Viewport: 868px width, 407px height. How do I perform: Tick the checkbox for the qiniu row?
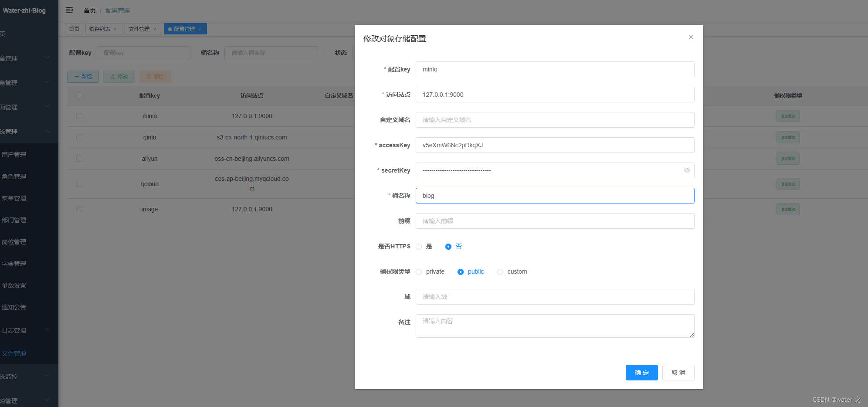tap(79, 137)
